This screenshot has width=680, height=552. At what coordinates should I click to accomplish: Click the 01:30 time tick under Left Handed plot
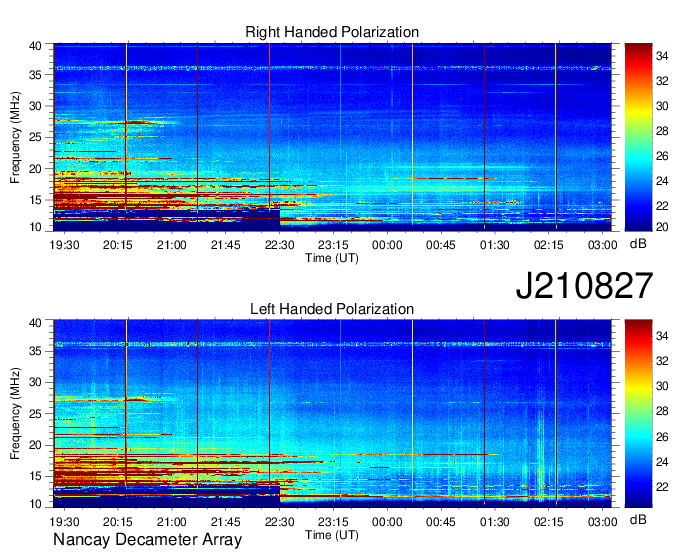[494, 522]
